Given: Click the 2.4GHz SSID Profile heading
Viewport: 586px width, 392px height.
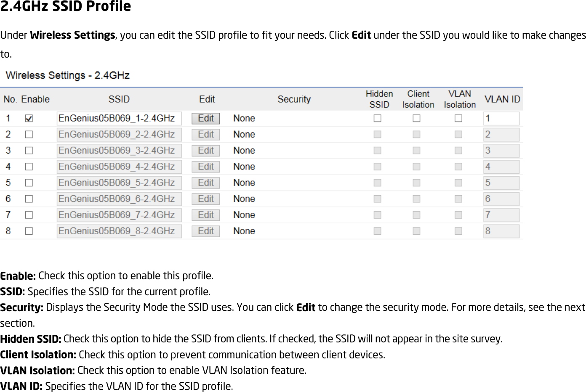Looking at the screenshot, I should tap(66, 6).
